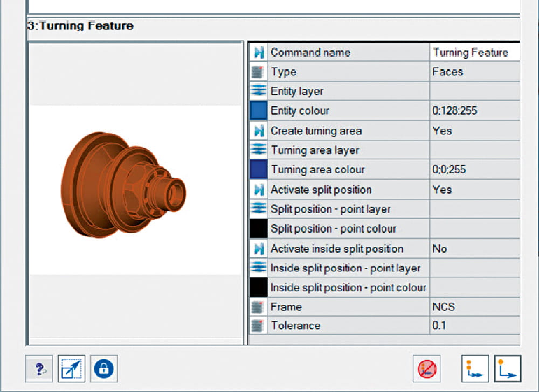Click the Turning area colour value 0;0;255

click(x=475, y=170)
